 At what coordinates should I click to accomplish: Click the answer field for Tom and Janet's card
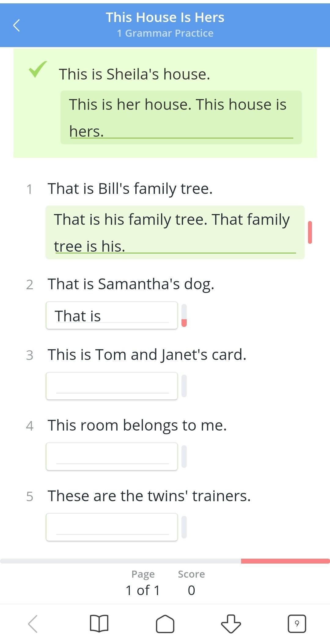(x=112, y=386)
